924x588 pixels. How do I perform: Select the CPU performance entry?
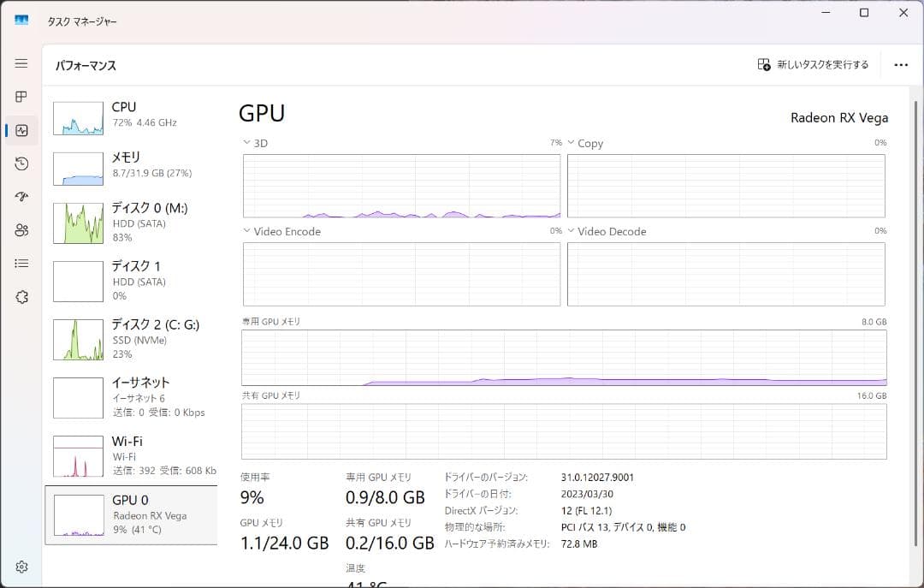tap(128, 119)
